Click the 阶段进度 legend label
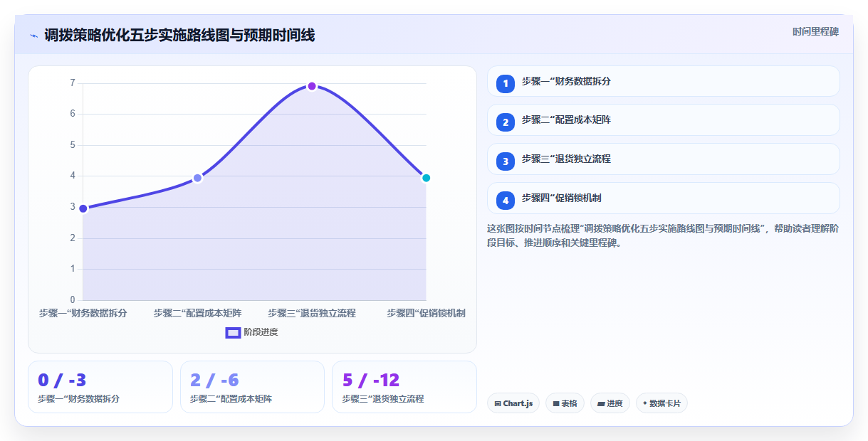The image size is (868, 441). [261, 332]
